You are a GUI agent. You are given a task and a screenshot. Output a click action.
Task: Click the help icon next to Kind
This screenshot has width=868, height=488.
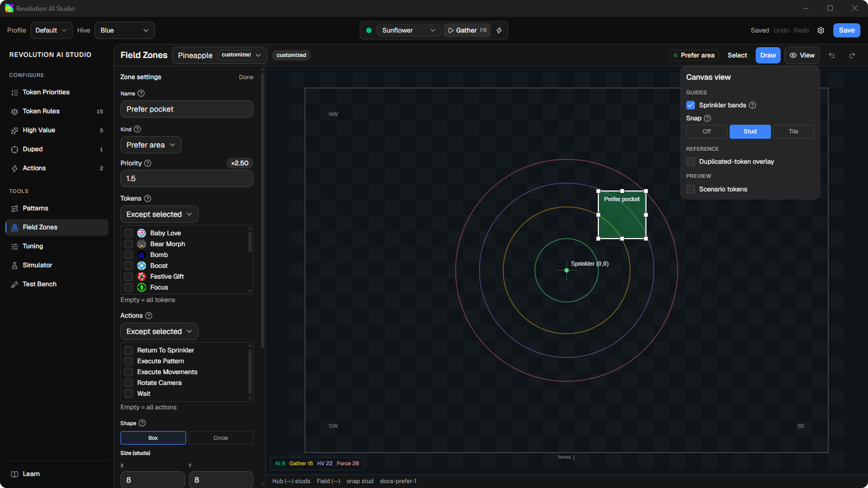[137, 129]
